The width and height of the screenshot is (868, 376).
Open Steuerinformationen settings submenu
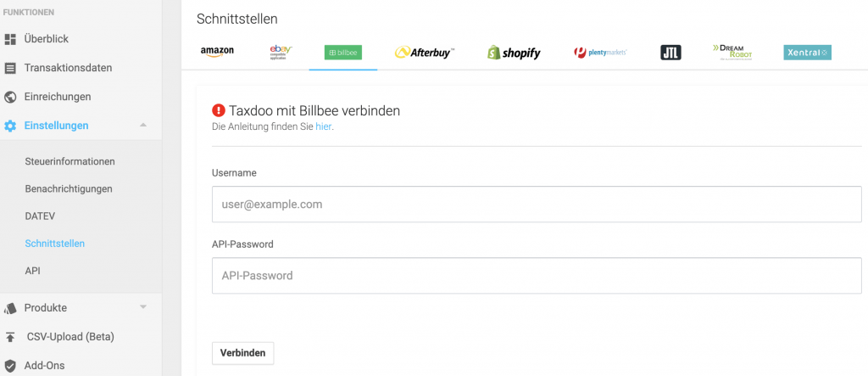[70, 161]
